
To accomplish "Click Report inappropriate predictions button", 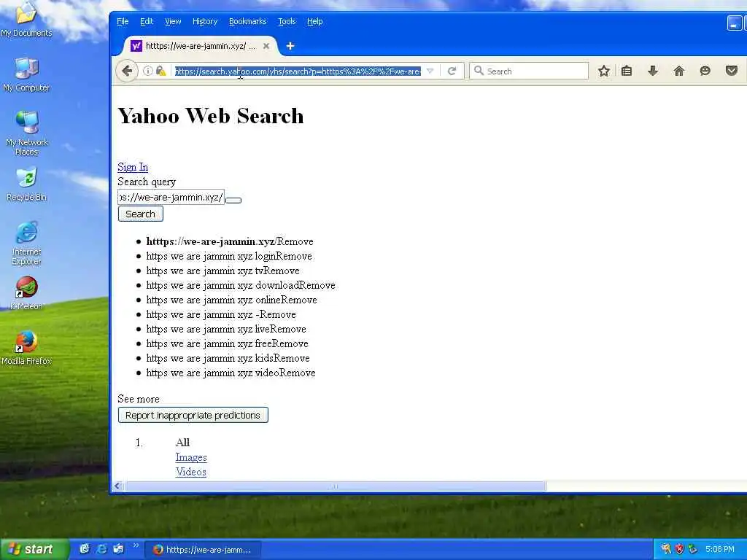I will (x=193, y=415).
